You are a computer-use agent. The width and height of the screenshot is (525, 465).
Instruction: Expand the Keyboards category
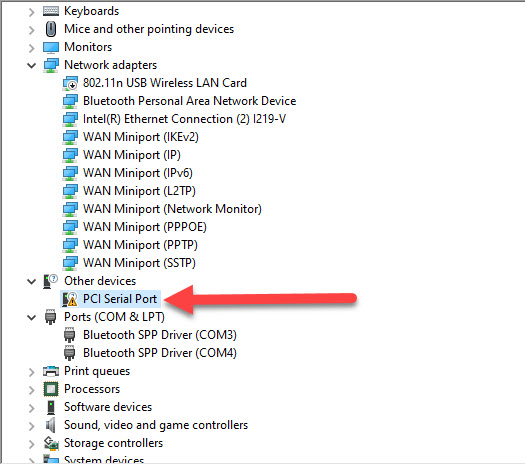(31, 12)
